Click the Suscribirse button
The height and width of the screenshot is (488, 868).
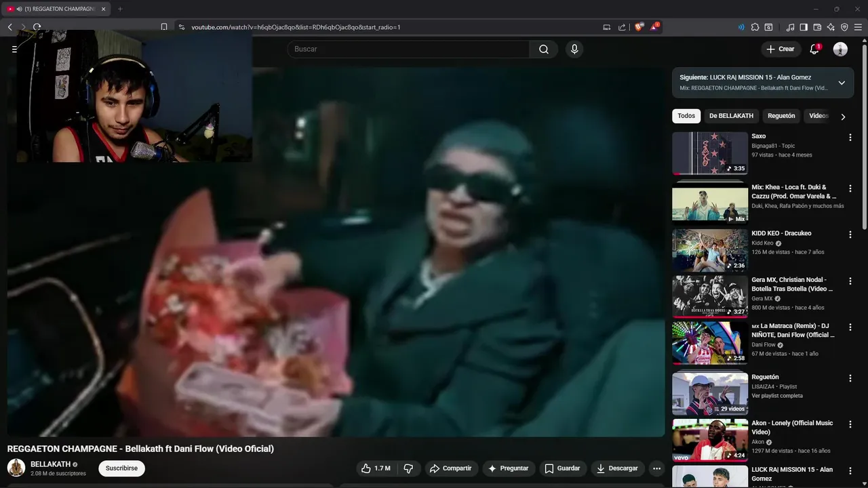pyautogui.click(x=121, y=468)
